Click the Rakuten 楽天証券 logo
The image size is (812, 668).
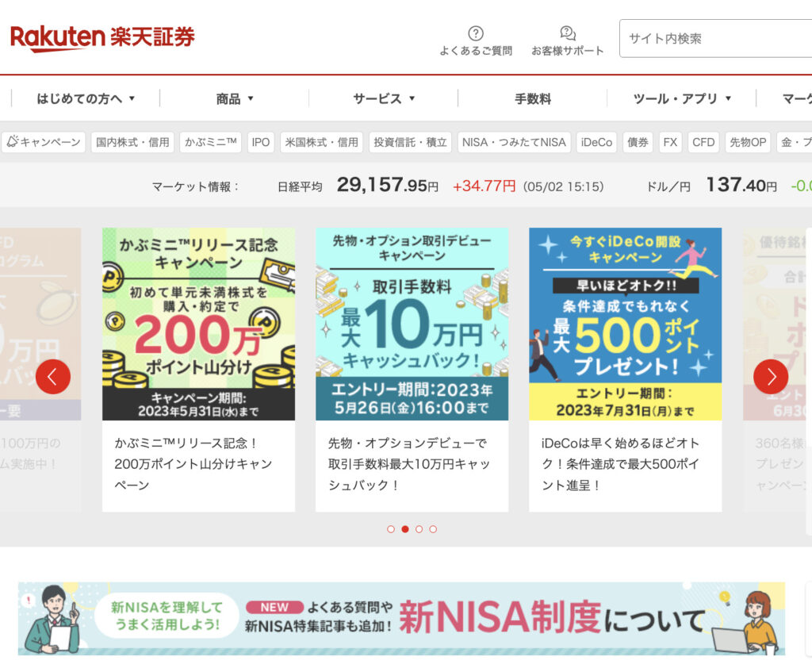click(102, 38)
